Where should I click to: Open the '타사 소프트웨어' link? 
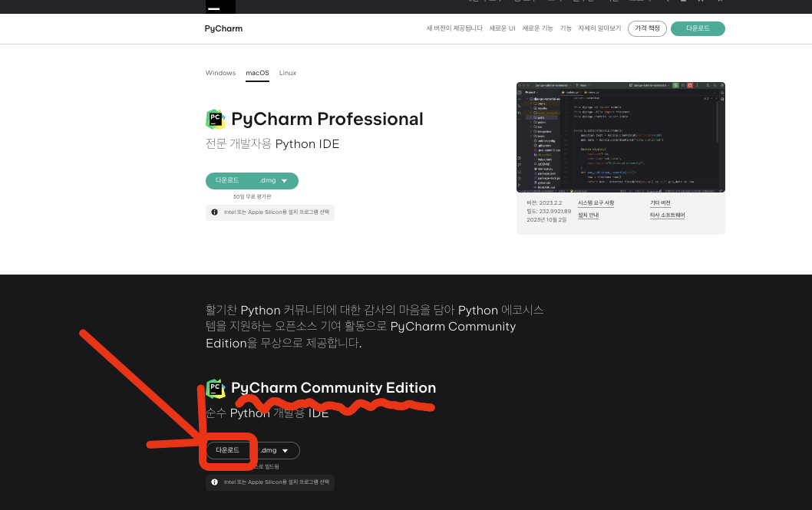pyautogui.click(x=668, y=216)
